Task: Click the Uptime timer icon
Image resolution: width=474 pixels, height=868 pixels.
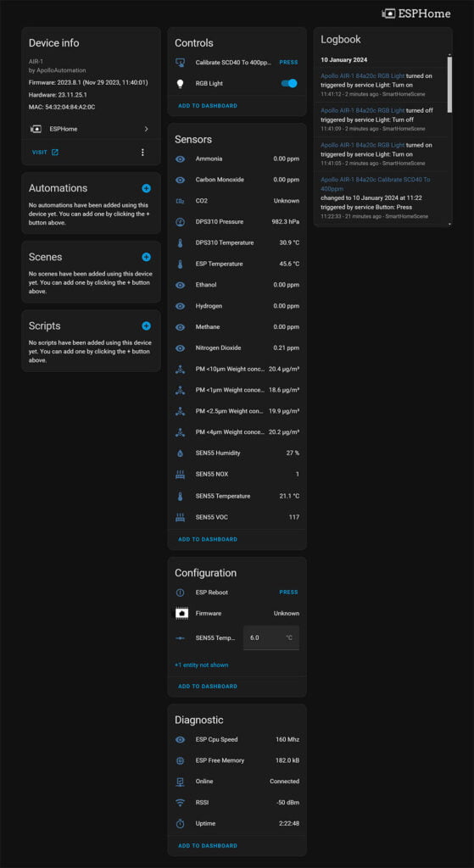Action: [x=180, y=823]
